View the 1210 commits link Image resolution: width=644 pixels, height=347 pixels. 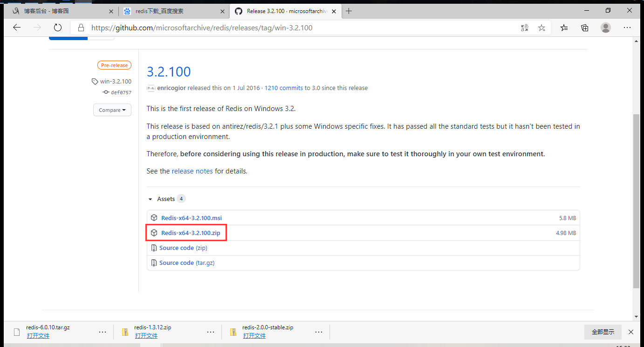tap(284, 88)
